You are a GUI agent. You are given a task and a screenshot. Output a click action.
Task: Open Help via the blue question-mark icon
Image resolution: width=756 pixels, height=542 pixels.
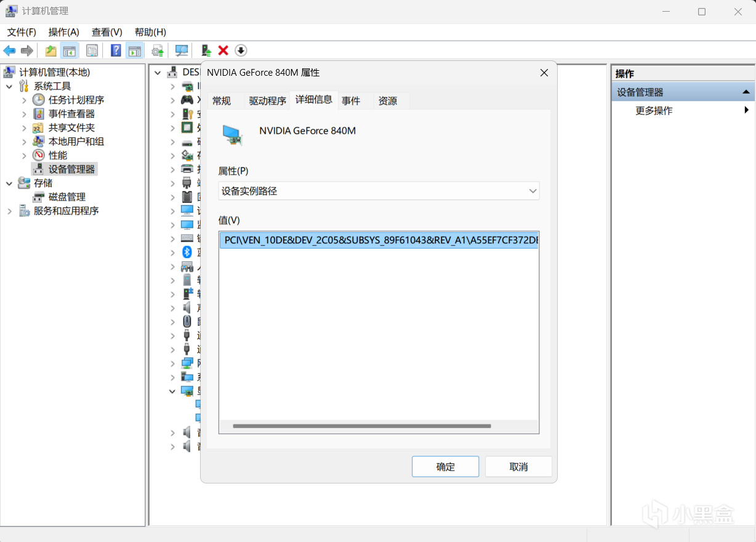pyautogui.click(x=116, y=51)
